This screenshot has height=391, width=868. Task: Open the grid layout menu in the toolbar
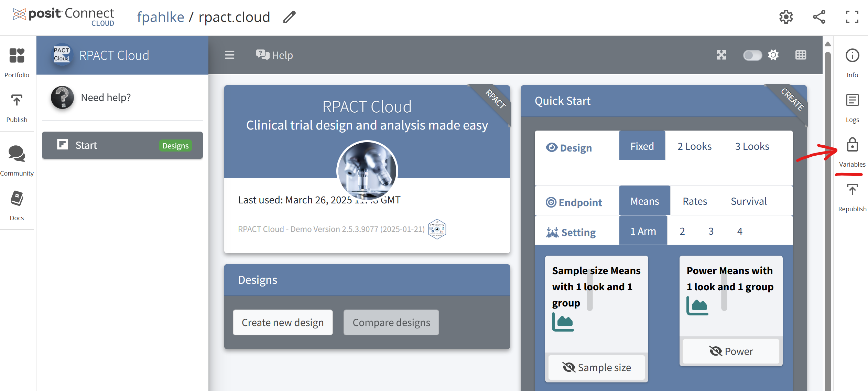[x=801, y=55]
